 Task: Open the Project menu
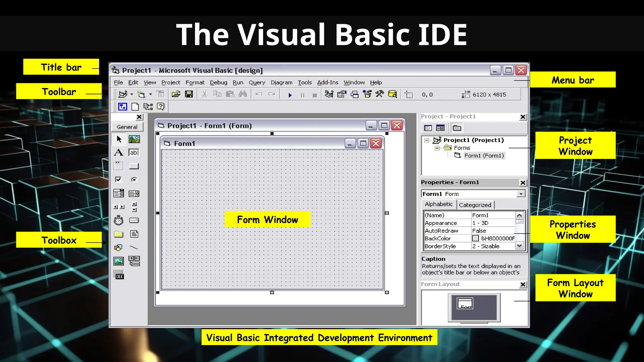tap(171, 82)
